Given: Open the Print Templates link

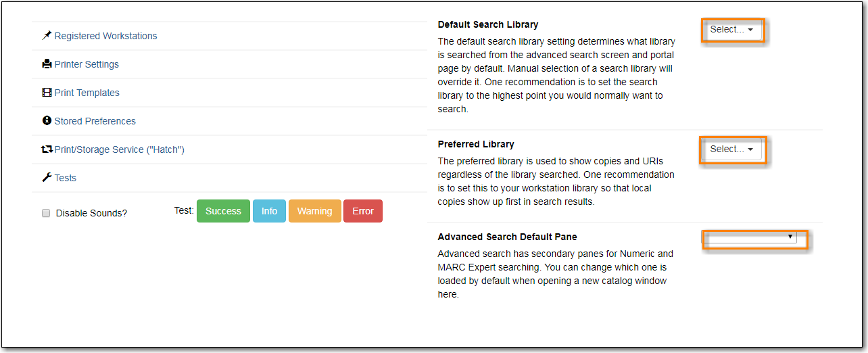Looking at the screenshot, I should click(87, 93).
